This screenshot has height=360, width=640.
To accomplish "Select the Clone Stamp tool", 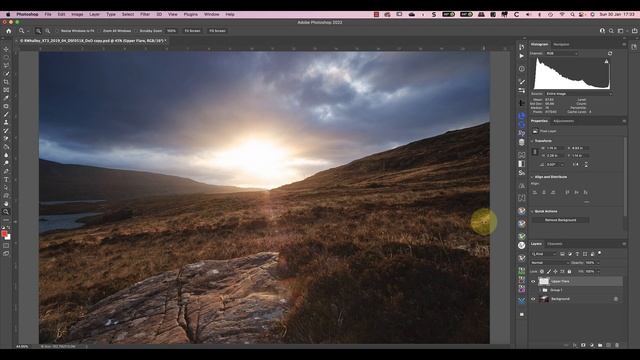I will click(6, 122).
